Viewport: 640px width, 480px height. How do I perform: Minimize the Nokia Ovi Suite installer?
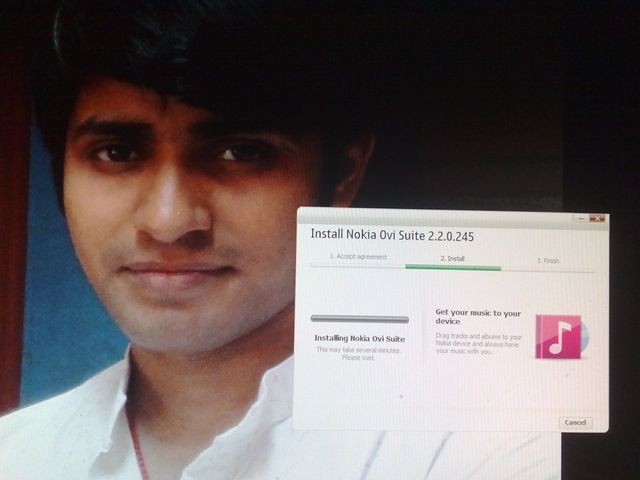(580, 217)
